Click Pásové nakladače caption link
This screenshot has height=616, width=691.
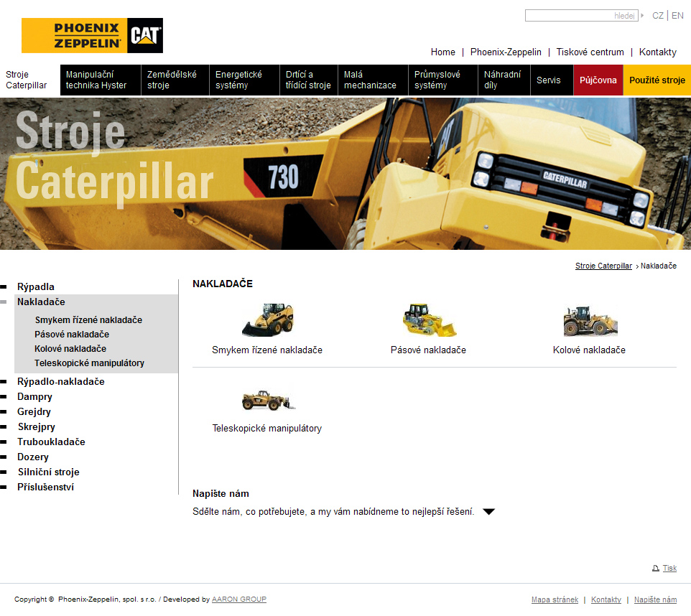(428, 350)
